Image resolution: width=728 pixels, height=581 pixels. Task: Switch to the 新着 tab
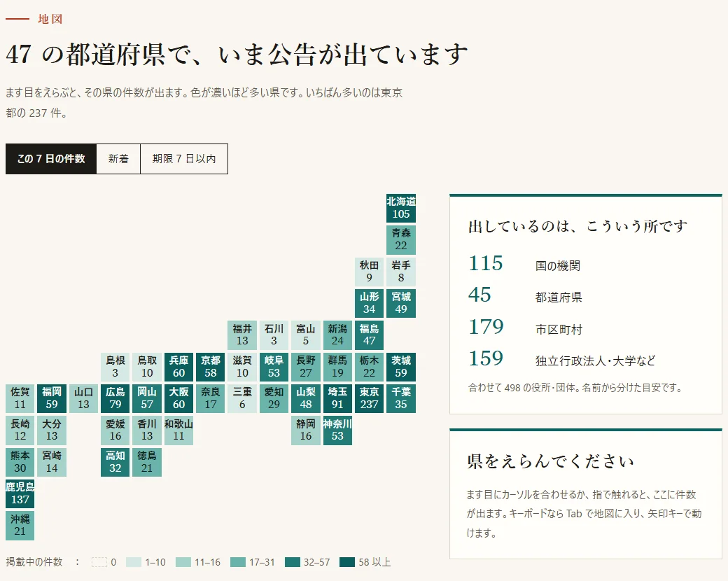tap(118, 159)
